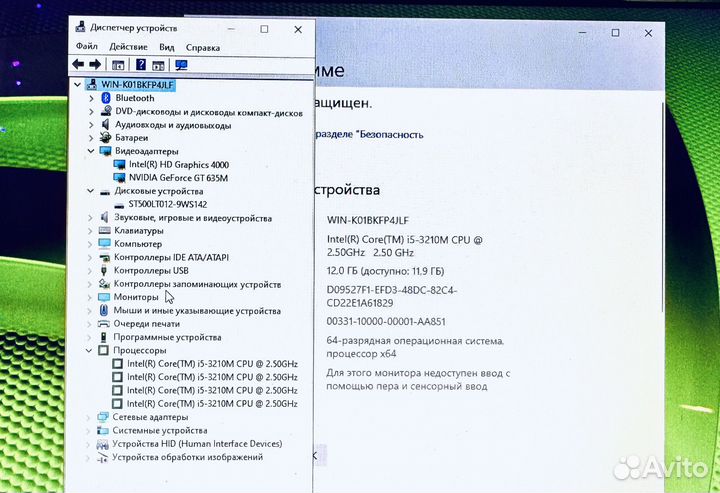Click the RAM value 12,0 ГБ text
The image size is (720, 493).
[x=385, y=271]
